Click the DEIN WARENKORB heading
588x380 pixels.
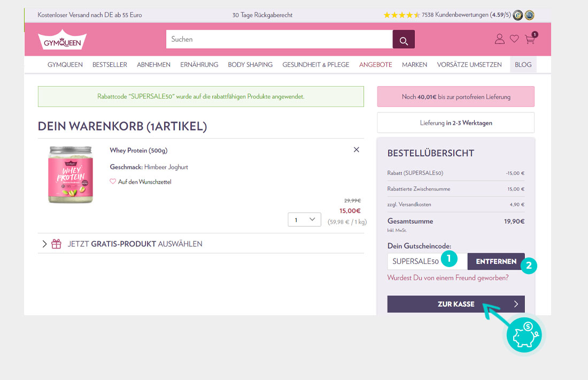(x=122, y=126)
